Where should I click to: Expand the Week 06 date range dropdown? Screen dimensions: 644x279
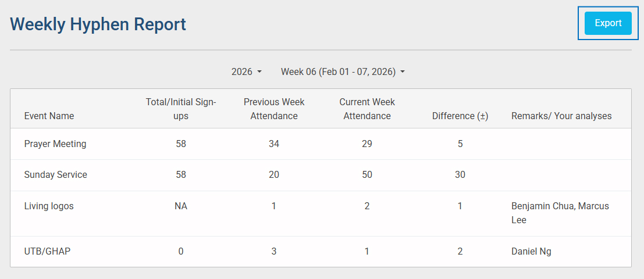click(x=343, y=72)
